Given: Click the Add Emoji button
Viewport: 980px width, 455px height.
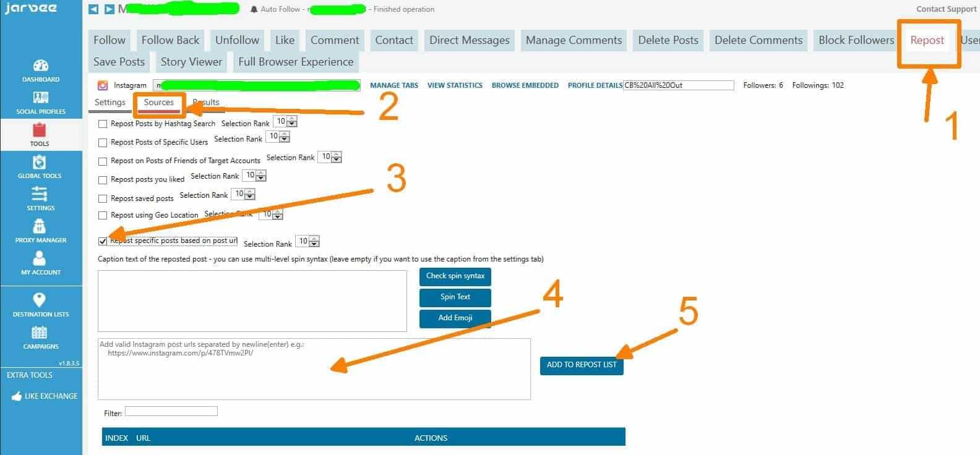Looking at the screenshot, I should point(455,318).
